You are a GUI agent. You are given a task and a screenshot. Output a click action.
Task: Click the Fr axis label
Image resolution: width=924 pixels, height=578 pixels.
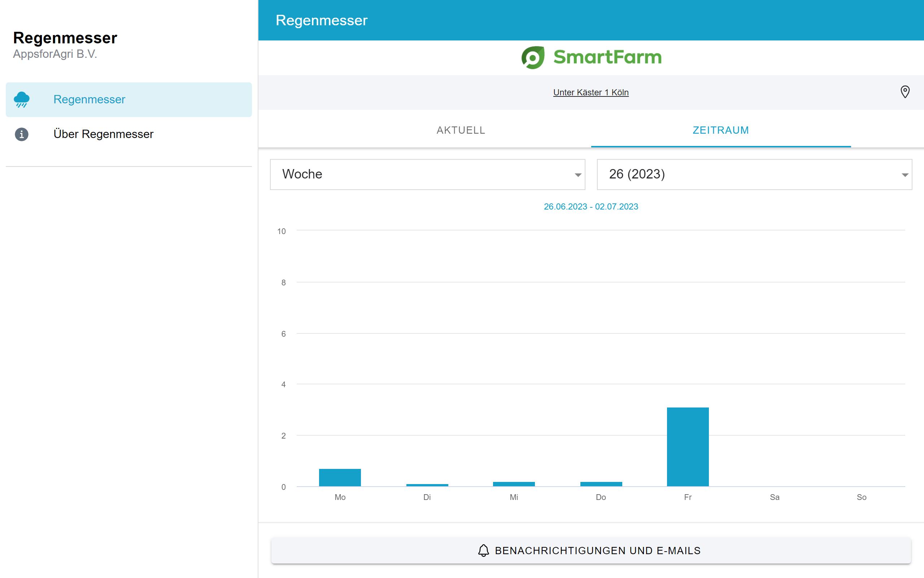pos(688,497)
